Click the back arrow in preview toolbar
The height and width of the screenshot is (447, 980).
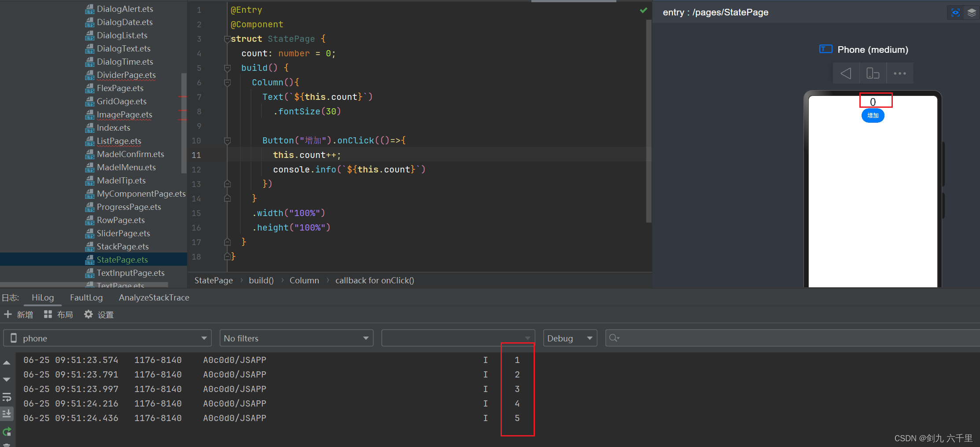tap(846, 73)
